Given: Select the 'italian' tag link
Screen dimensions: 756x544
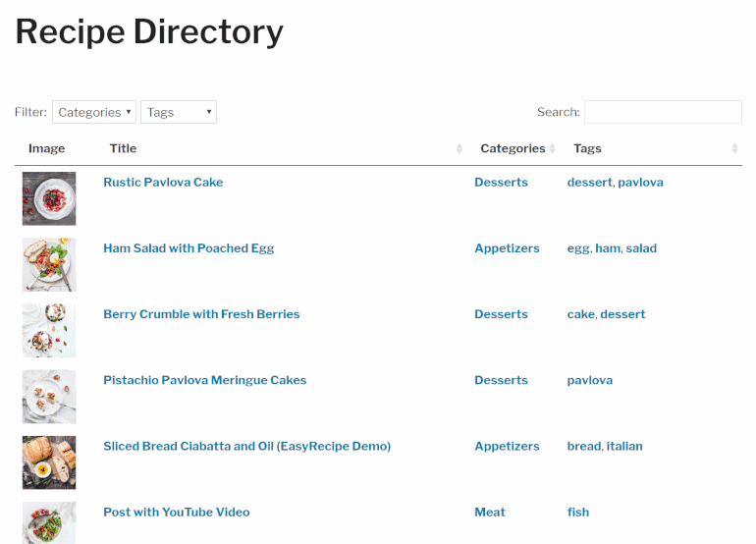Looking at the screenshot, I should [624, 446].
